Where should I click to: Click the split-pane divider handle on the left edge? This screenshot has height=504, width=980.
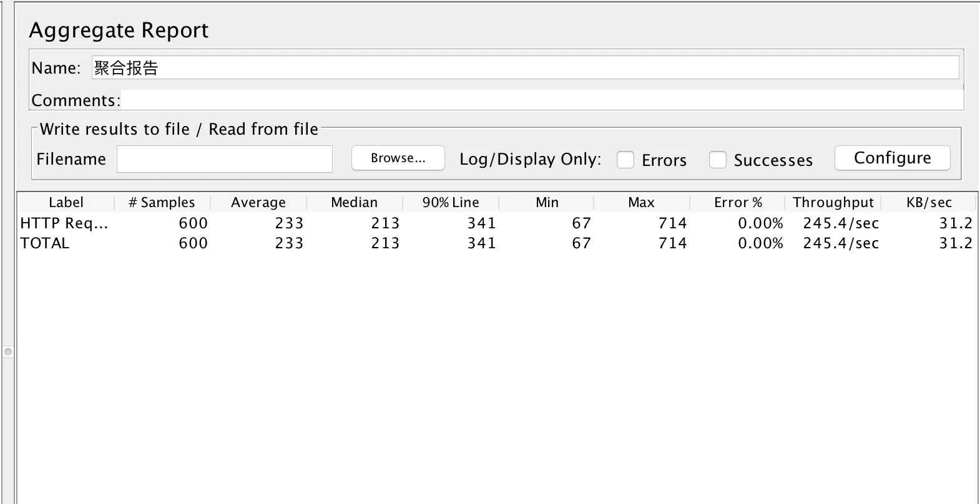click(x=8, y=352)
